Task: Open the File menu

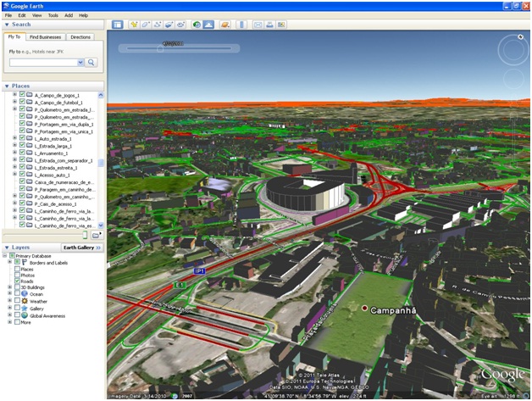Action: pyautogui.click(x=8, y=15)
